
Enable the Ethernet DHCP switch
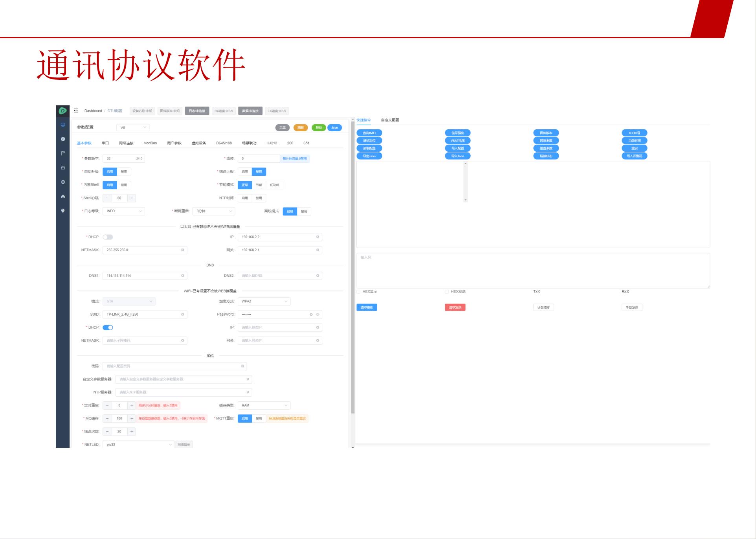pos(108,237)
